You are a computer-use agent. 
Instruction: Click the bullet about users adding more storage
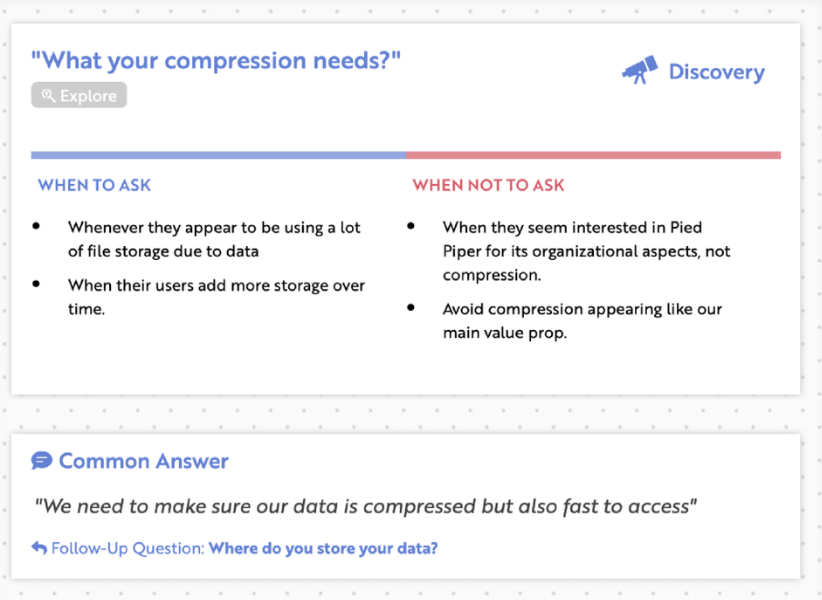coord(216,297)
